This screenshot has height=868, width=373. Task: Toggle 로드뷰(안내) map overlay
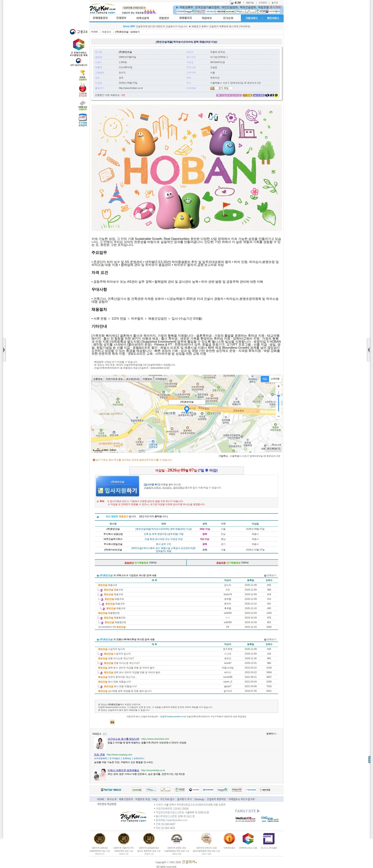[132, 379]
